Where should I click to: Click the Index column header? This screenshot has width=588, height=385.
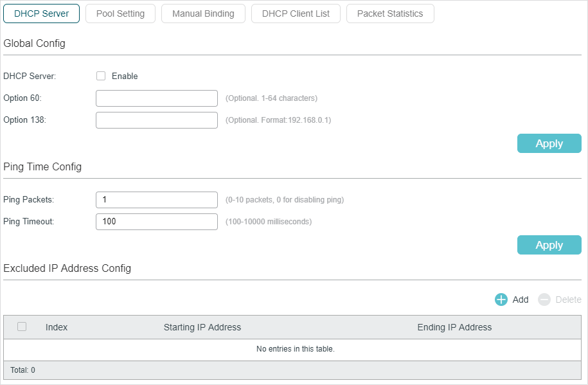57,327
